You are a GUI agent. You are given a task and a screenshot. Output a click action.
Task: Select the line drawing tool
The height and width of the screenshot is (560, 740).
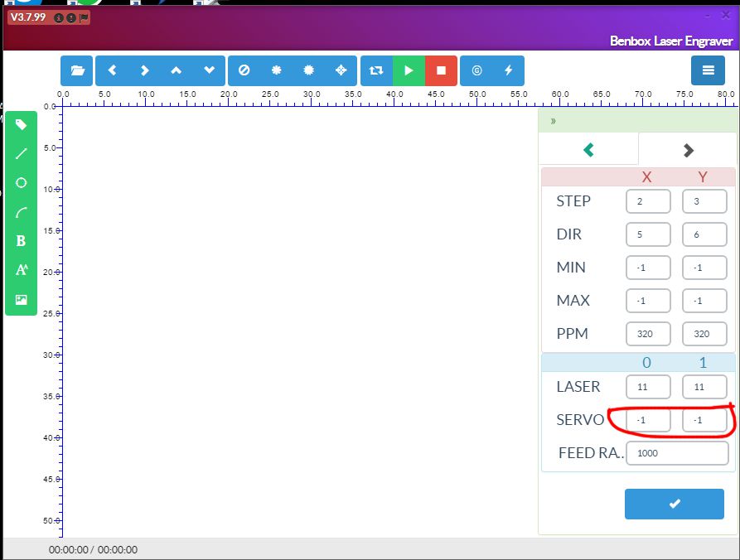click(21, 154)
